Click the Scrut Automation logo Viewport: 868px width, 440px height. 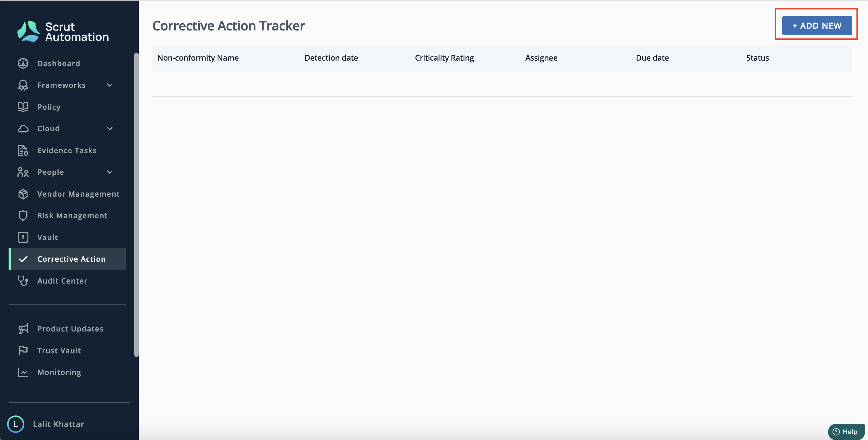tap(63, 31)
